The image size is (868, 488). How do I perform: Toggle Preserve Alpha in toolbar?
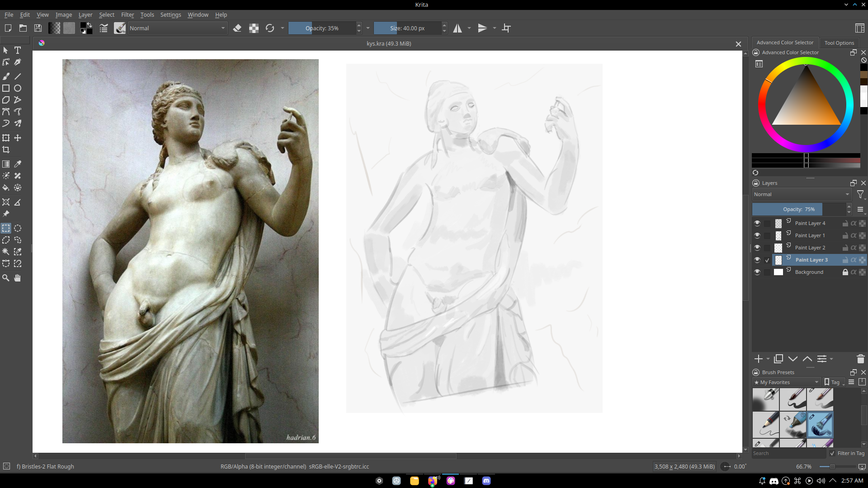254,28
